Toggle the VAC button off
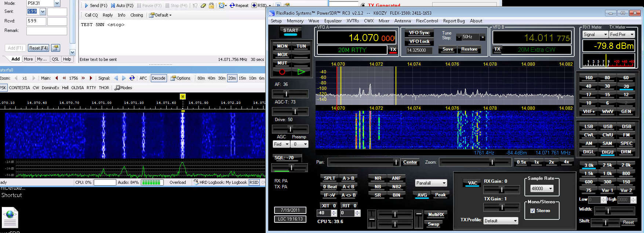 (x=472, y=183)
